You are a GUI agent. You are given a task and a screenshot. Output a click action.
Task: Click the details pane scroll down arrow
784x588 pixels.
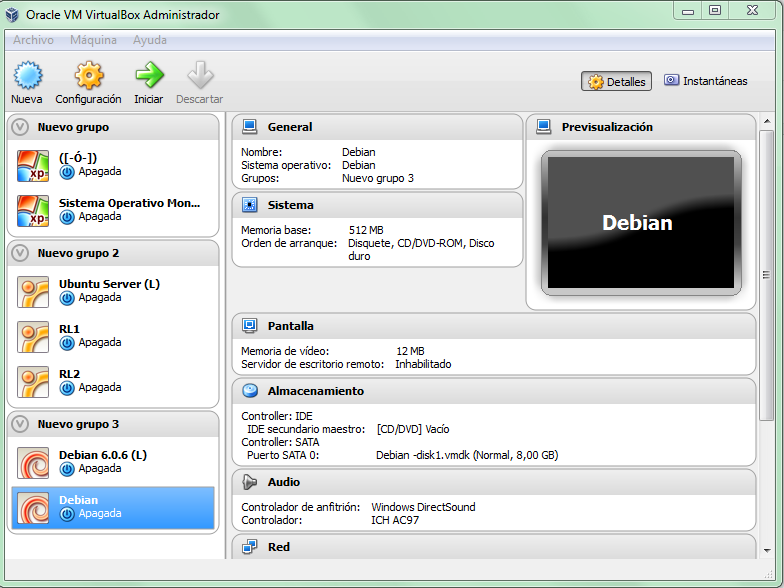point(766,550)
